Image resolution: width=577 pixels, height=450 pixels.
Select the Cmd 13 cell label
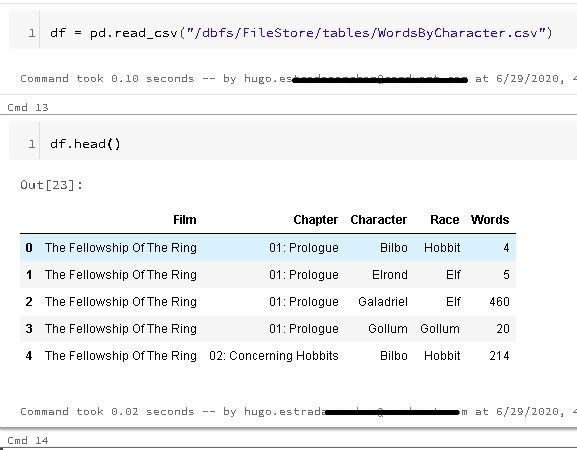pos(28,107)
